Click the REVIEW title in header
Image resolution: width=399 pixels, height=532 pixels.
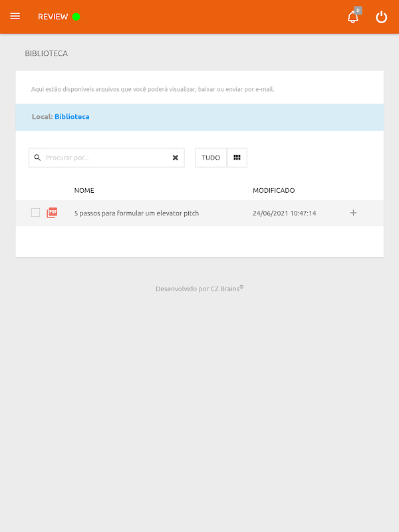pos(53,17)
